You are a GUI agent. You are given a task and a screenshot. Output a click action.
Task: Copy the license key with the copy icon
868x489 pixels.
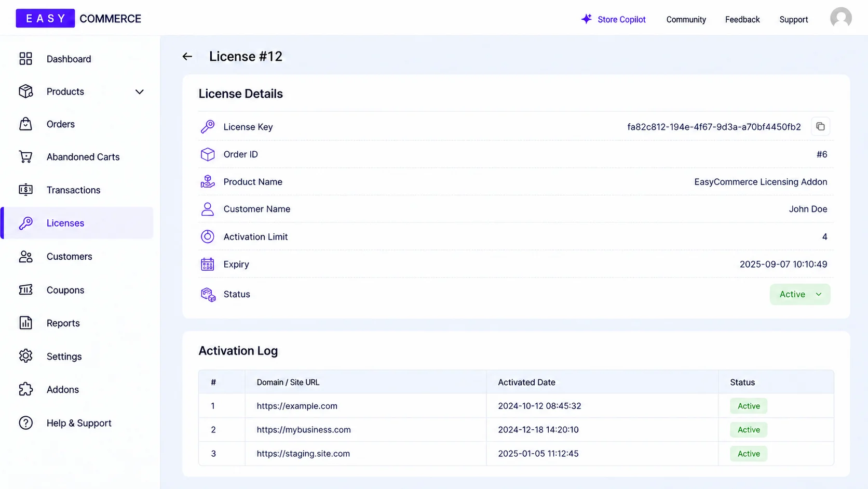point(820,127)
